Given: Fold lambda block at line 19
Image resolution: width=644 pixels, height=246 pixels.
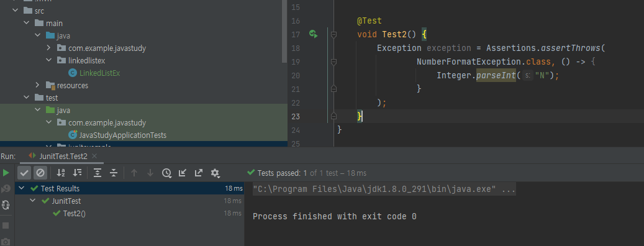Looking at the screenshot, I should 333,61.
